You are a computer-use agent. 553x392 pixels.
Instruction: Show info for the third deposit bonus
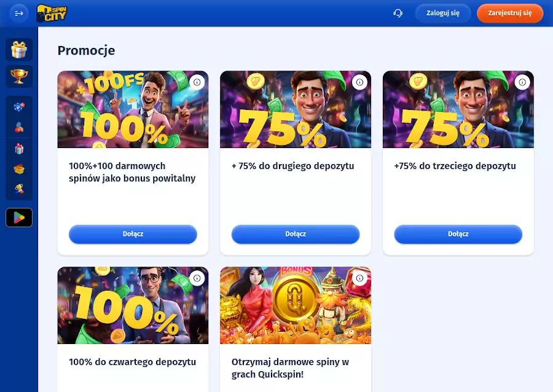(522, 82)
